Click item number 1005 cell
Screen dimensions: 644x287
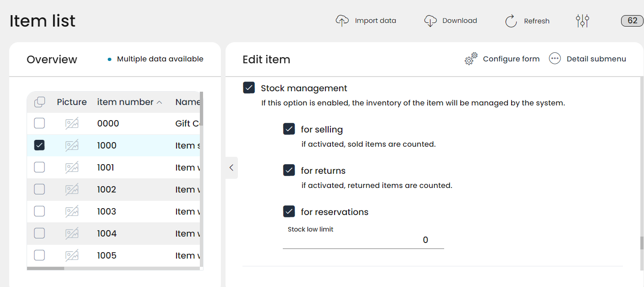point(107,255)
